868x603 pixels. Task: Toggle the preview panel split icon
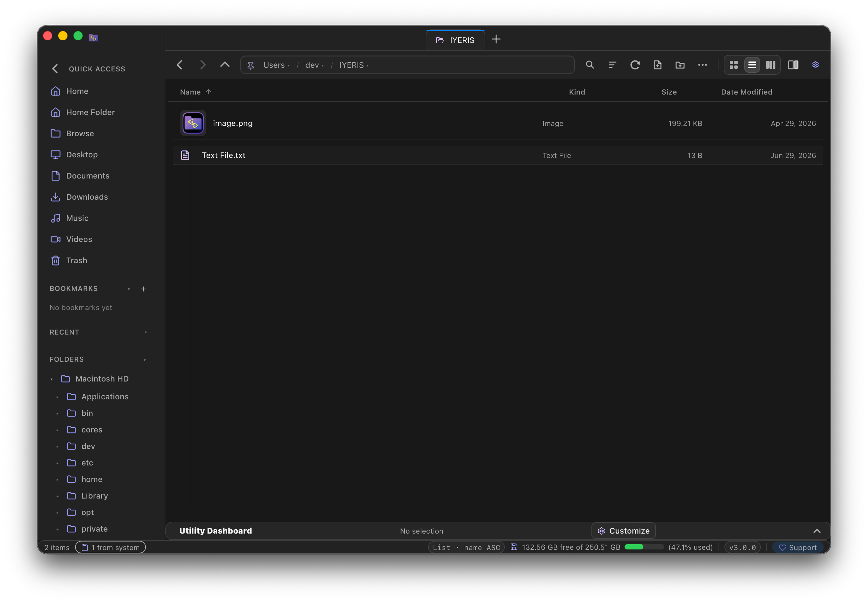(x=793, y=65)
